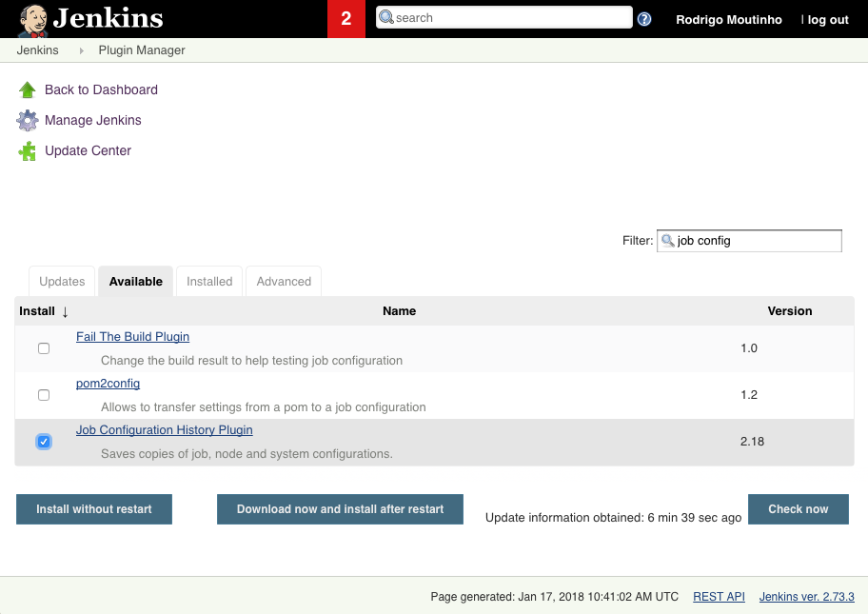This screenshot has width=868, height=614.
Task: Click the Filter input field
Action: coord(757,241)
